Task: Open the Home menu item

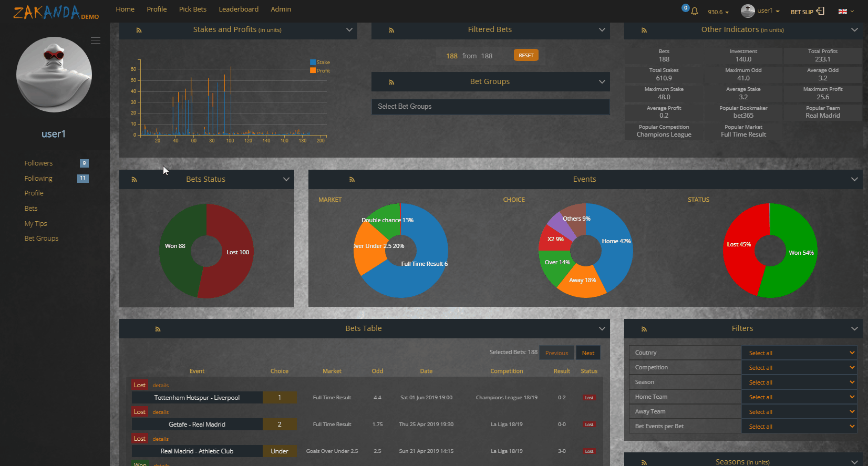Action: 125,9
